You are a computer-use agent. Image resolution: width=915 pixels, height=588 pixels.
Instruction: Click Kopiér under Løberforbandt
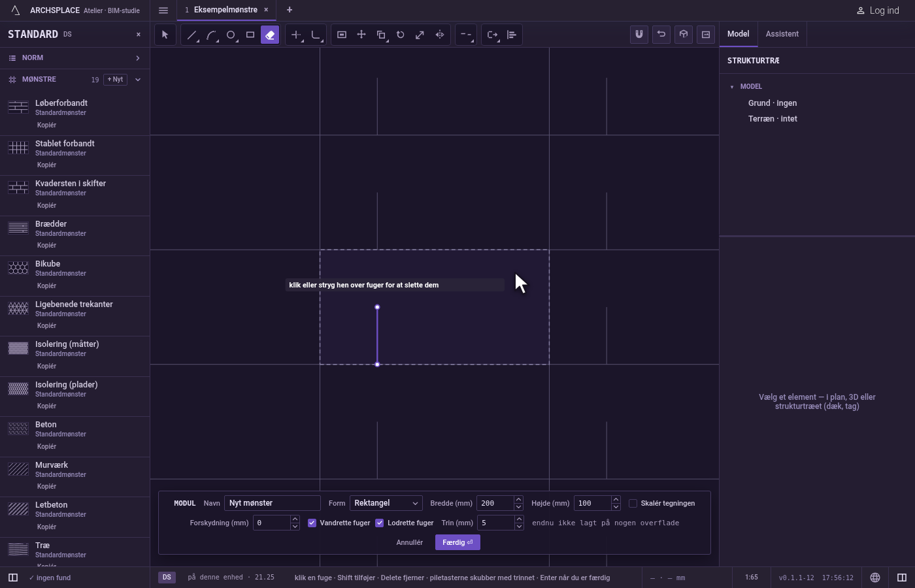(46, 125)
